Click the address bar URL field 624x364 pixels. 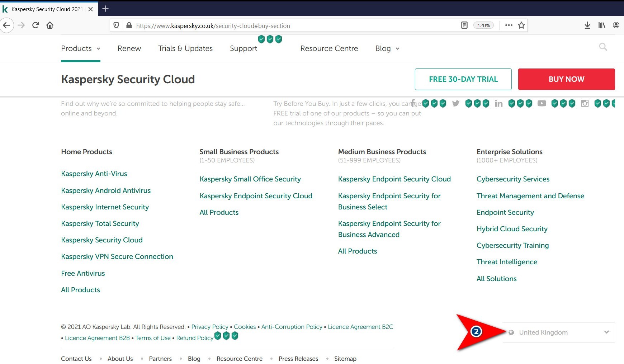[287, 25]
